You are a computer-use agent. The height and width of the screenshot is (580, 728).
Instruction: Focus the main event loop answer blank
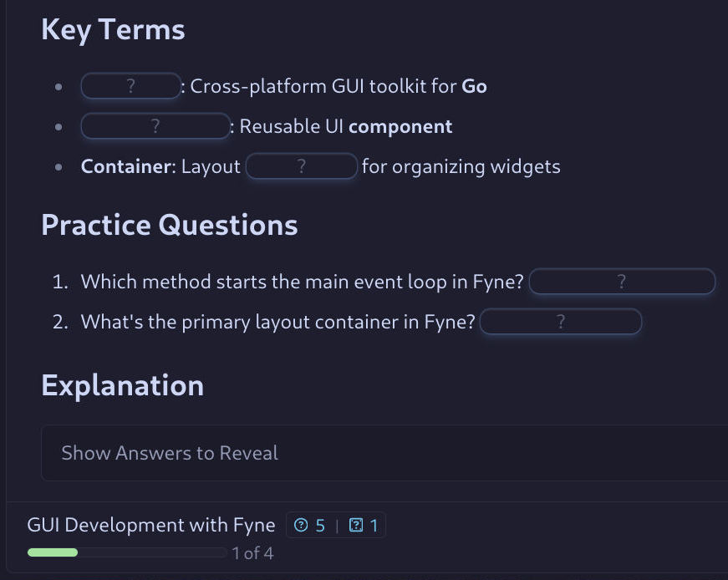(x=622, y=282)
